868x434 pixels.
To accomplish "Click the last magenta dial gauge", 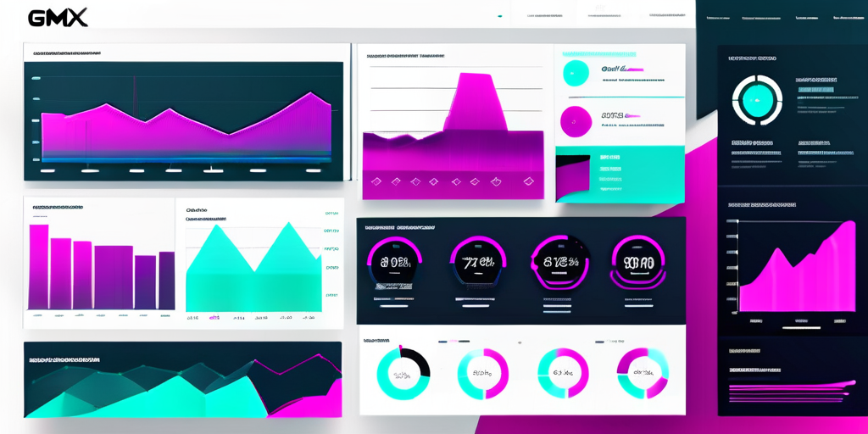I will (x=638, y=262).
